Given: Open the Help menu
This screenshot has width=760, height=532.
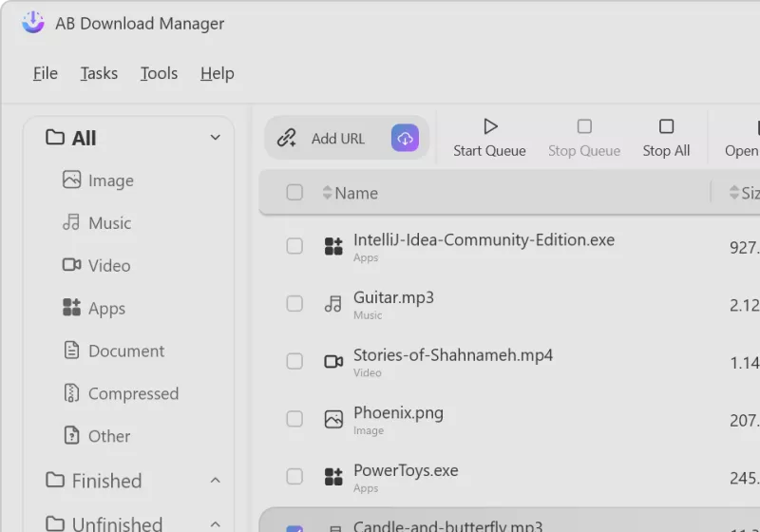Looking at the screenshot, I should (x=218, y=73).
